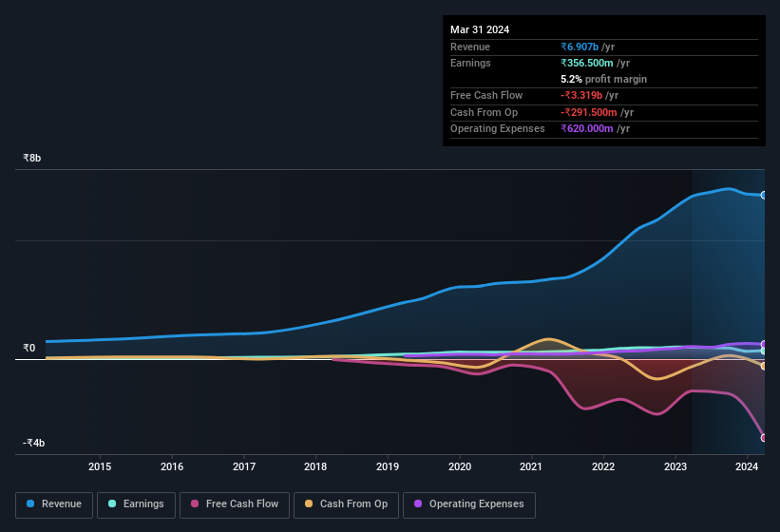Click the orange Cash From Op legend dot

click(309, 504)
